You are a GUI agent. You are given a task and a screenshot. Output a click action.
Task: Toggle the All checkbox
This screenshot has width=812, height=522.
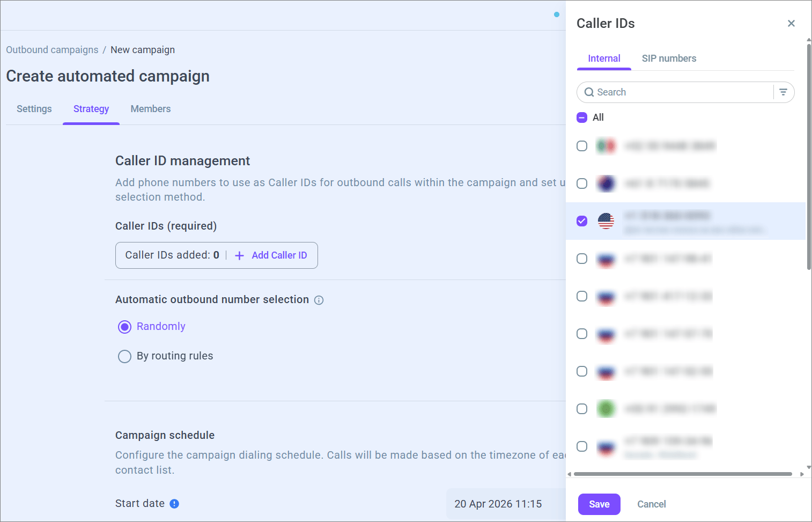[x=582, y=117]
